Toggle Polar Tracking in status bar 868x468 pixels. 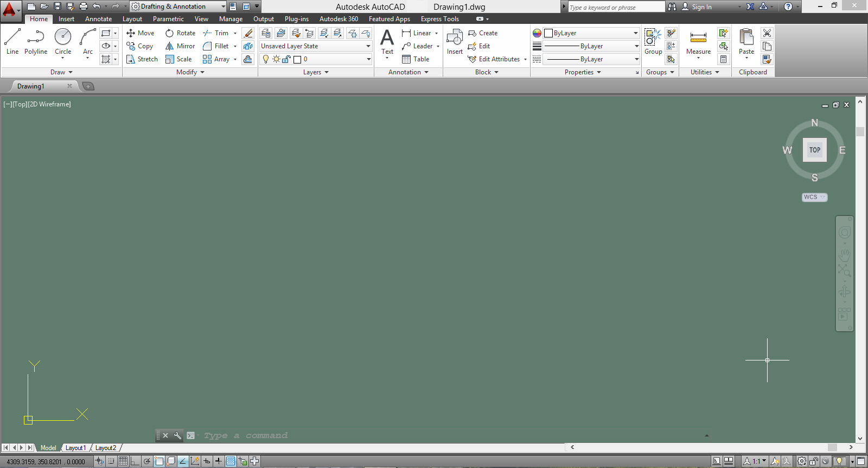point(147,461)
